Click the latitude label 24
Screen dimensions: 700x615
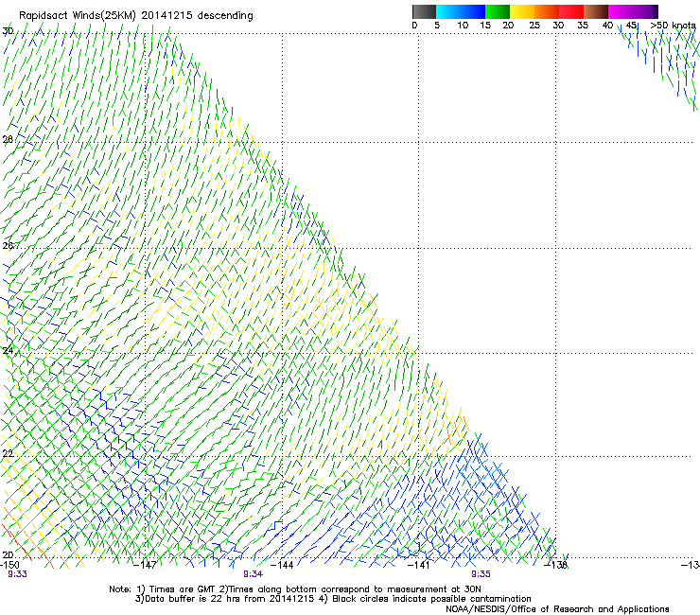(x=8, y=351)
